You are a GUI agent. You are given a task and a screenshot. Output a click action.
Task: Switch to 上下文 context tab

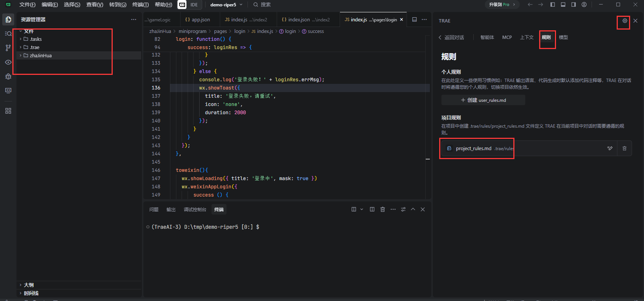(526, 37)
